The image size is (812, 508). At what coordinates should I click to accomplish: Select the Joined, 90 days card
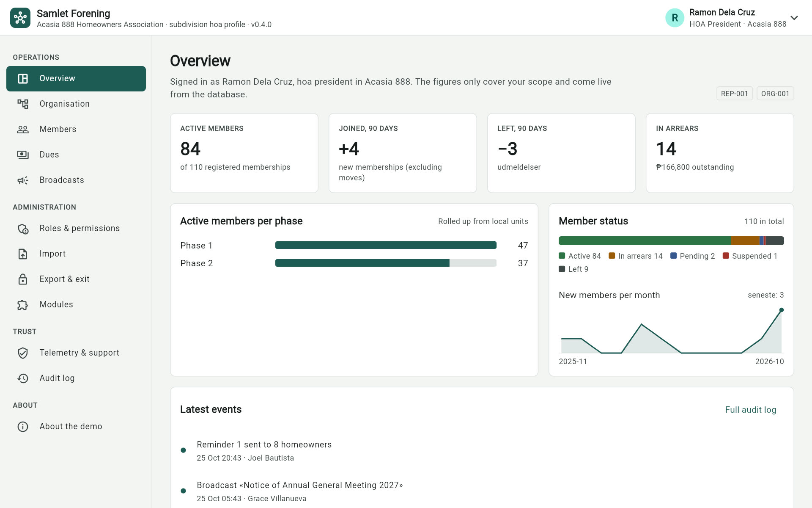click(403, 153)
